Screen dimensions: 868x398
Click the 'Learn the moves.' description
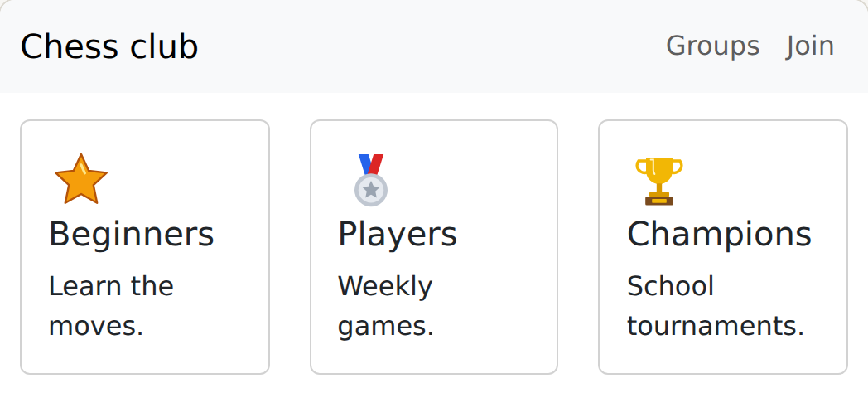[x=111, y=306]
